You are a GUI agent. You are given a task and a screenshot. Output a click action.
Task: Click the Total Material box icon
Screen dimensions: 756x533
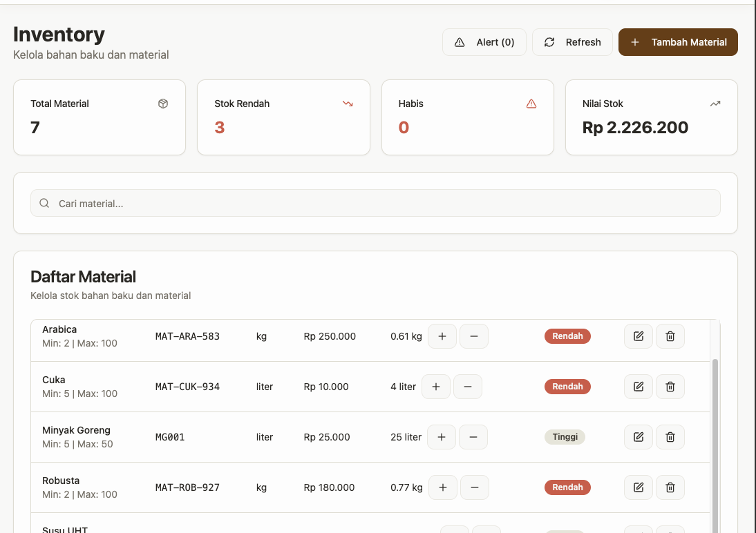[163, 104]
